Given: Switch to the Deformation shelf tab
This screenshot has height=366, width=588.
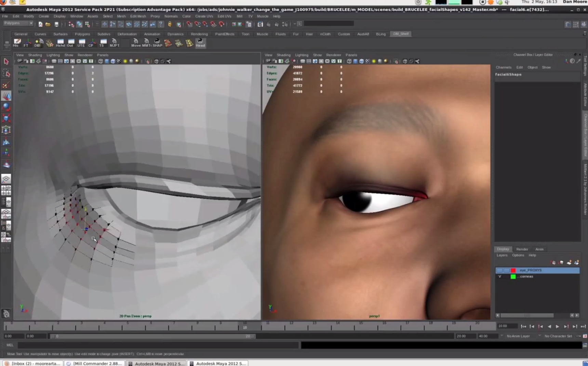Looking at the screenshot, I should pos(127,34).
